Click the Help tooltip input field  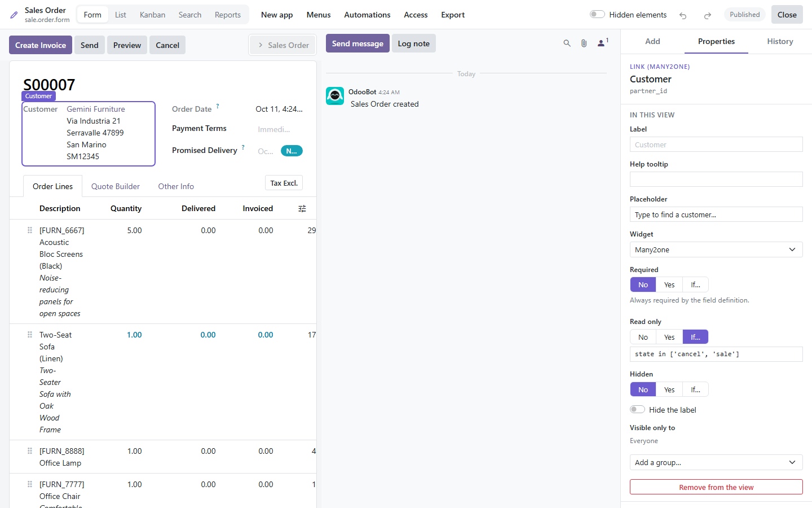[716, 179]
